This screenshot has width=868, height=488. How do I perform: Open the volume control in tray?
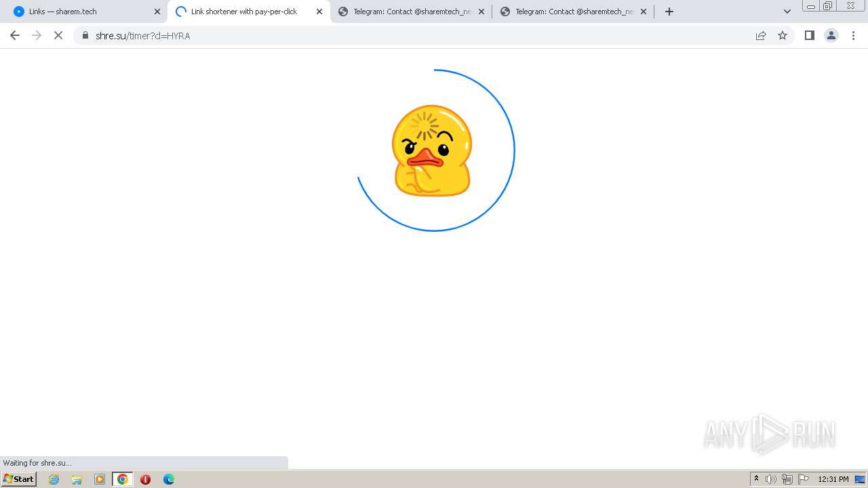click(771, 479)
